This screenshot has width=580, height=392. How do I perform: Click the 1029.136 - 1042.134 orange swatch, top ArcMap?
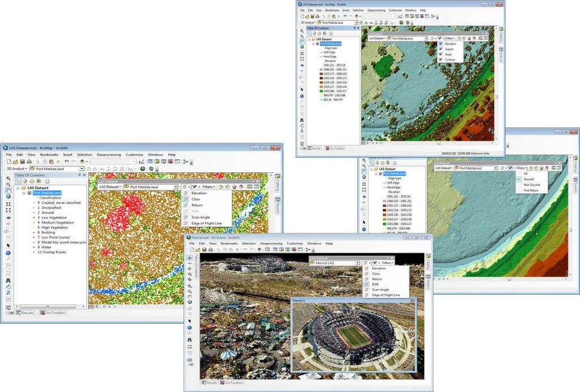coord(321,83)
